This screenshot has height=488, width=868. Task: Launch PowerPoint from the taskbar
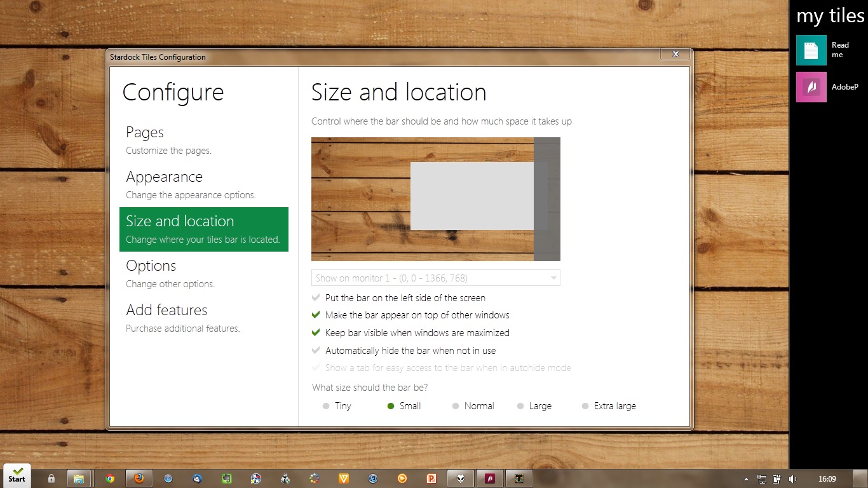click(431, 478)
